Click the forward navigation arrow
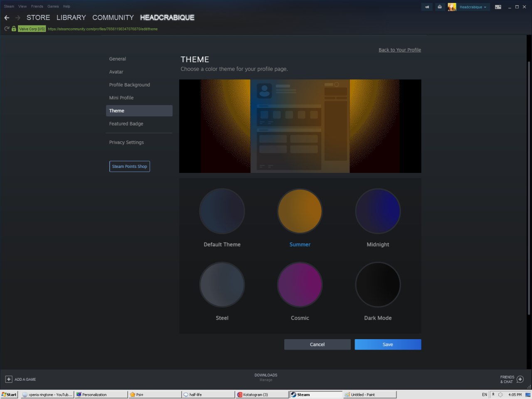532x399 pixels. 17,18
